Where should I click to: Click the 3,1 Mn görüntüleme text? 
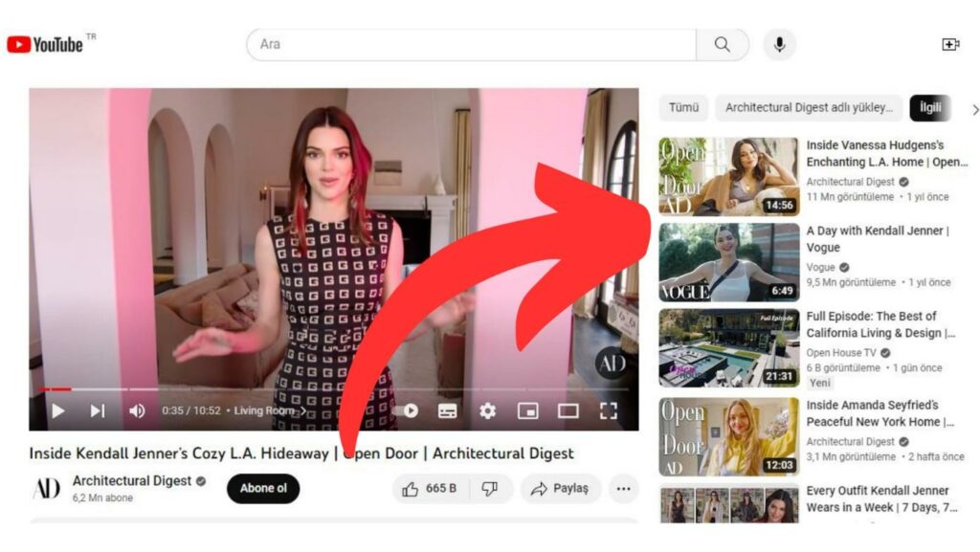851,457
